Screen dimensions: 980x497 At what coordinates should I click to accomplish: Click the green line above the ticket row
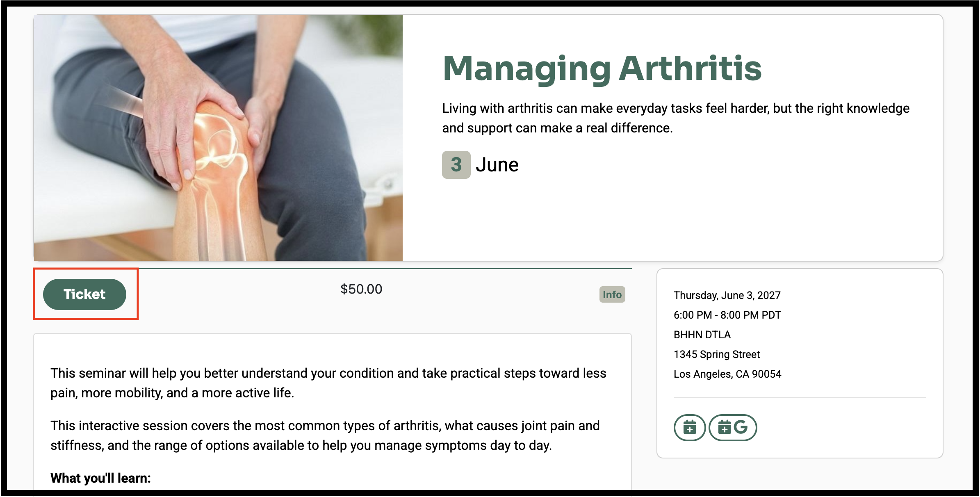(385, 269)
